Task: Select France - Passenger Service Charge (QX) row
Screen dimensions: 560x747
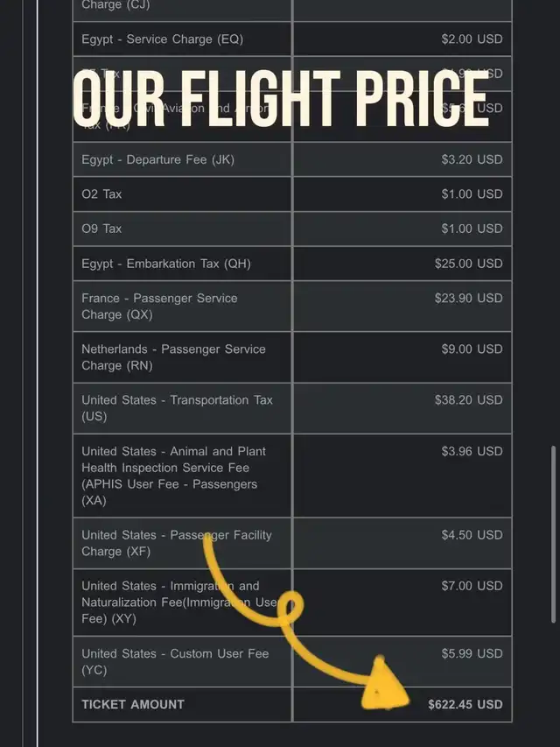Action: pyautogui.click(x=292, y=307)
